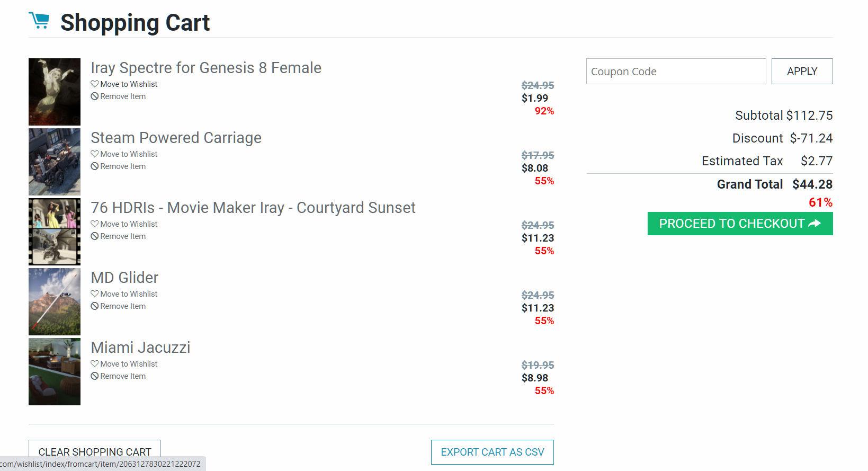Screen dimensions: 868x471
Task: Move 76 HDRIs Courtyard Sunset to Wishlist
Action: pyautogui.click(x=124, y=224)
